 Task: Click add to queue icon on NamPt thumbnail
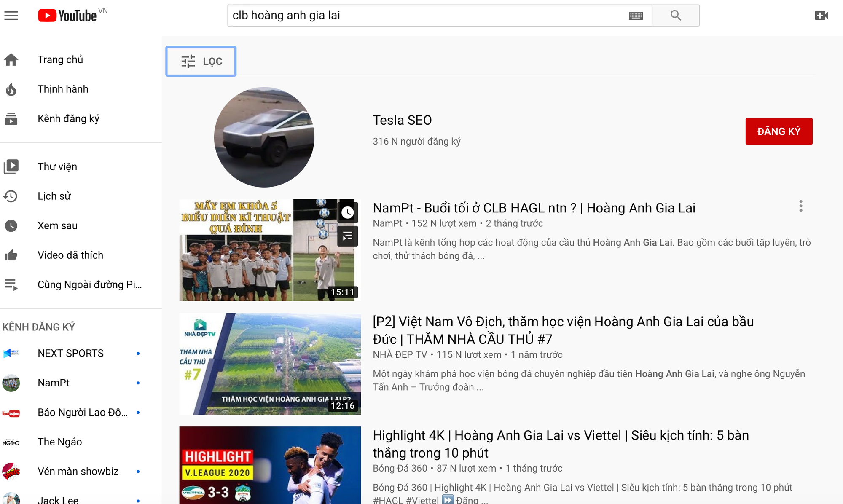click(x=347, y=236)
